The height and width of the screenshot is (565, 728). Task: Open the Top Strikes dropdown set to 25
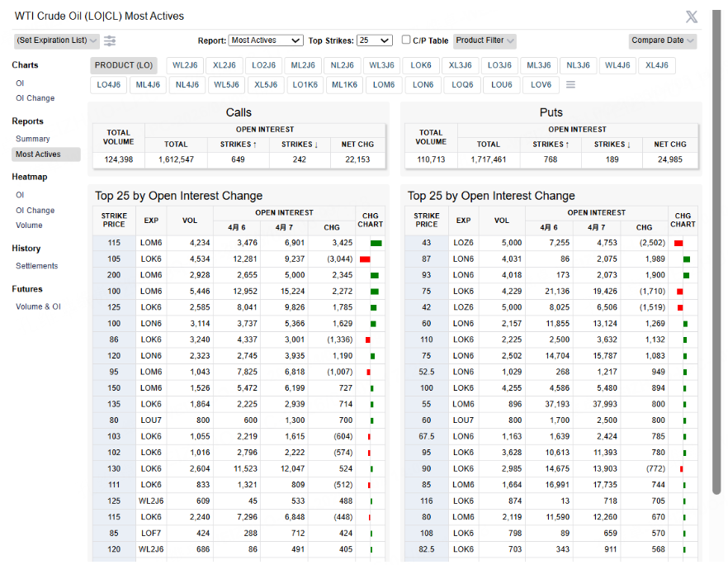coord(374,40)
